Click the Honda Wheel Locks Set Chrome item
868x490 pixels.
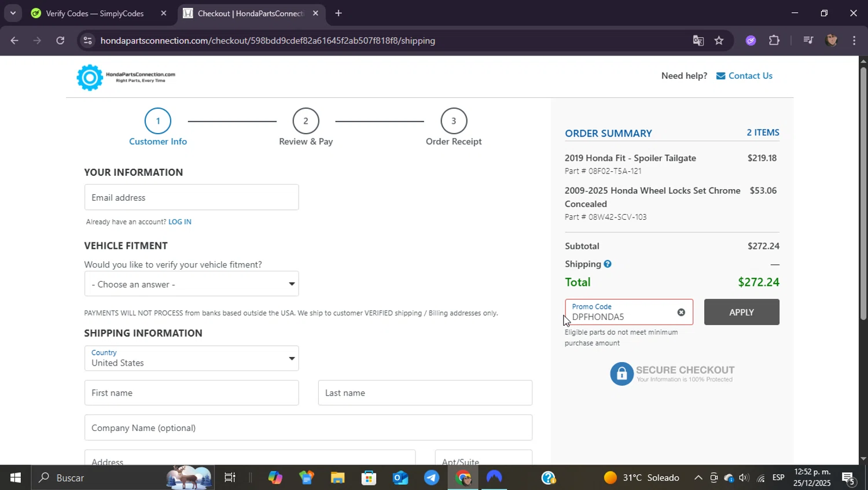pyautogui.click(x=653, y=197)
